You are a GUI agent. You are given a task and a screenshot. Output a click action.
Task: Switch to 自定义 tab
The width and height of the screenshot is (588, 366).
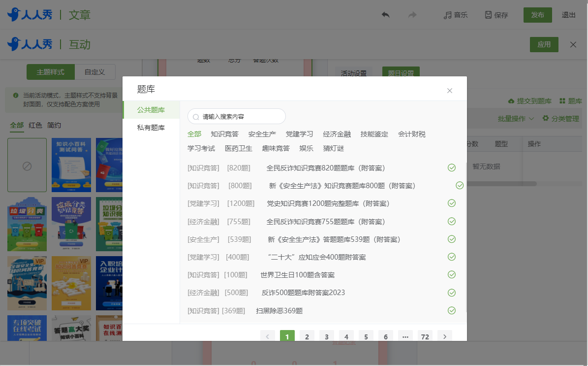tap(95, 72)
